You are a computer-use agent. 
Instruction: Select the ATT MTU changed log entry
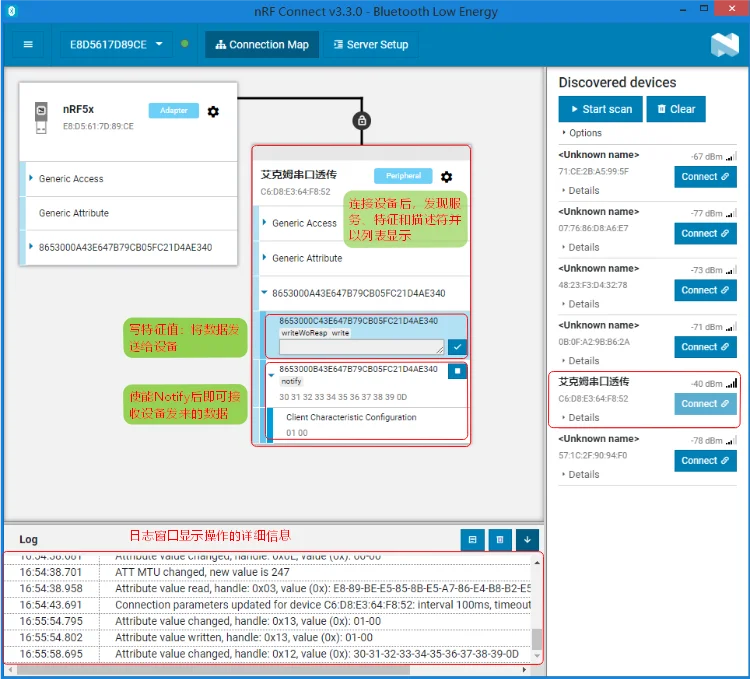click(268, 572)
